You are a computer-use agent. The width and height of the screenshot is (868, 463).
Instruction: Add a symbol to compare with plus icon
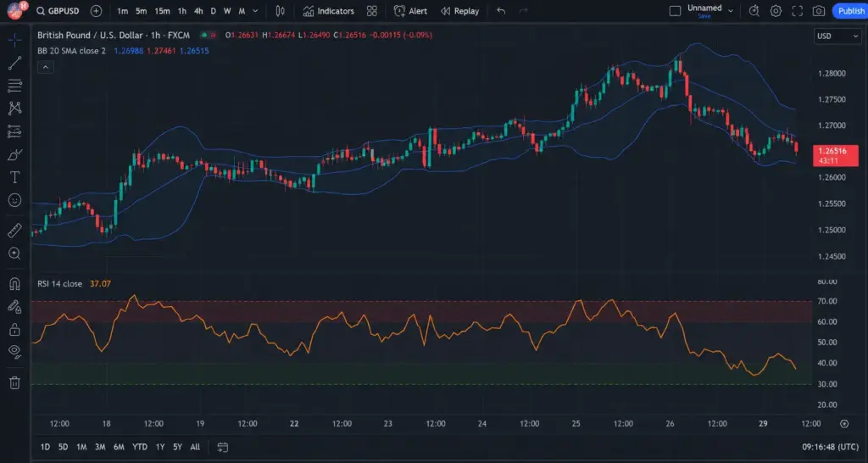click(96, 11)
